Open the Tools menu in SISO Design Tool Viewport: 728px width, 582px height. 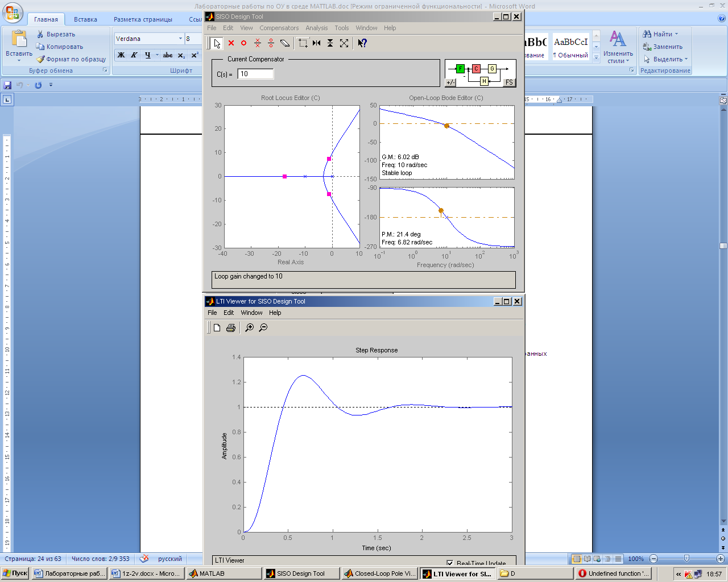click(x=342, y=28)
